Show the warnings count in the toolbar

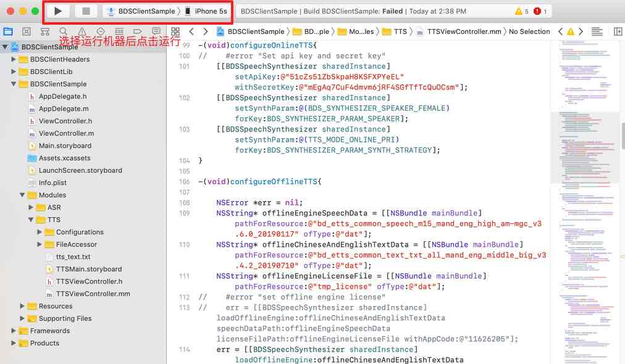521,11
